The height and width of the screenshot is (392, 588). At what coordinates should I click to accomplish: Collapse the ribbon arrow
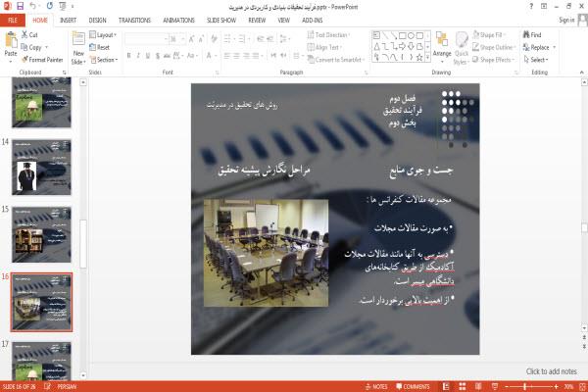click(x=581, y=73)
